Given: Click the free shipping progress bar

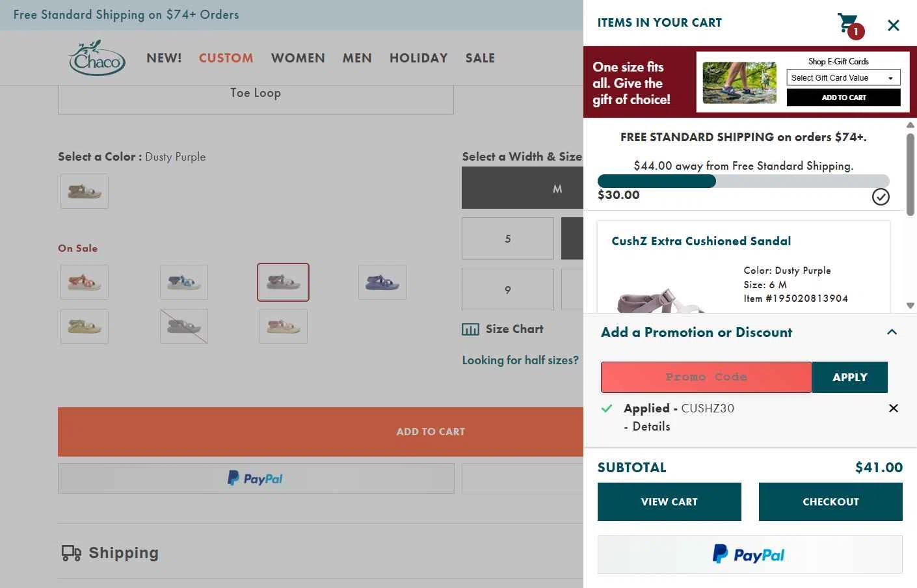Looking at the screenshot, I should click(743, 181).
